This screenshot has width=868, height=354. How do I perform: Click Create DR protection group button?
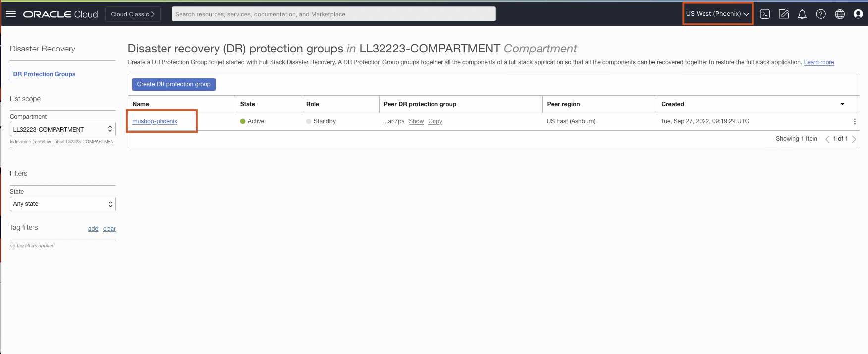click(x=173, y=84)
